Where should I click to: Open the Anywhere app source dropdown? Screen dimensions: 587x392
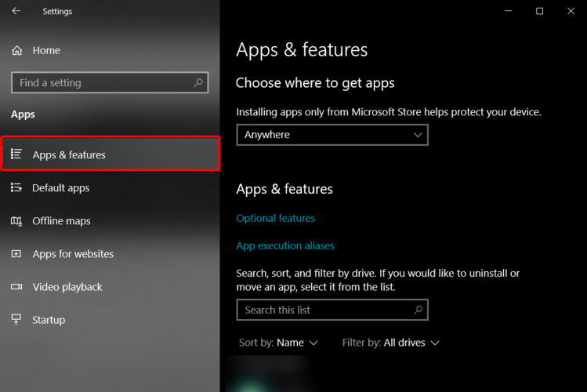(332, 135)
